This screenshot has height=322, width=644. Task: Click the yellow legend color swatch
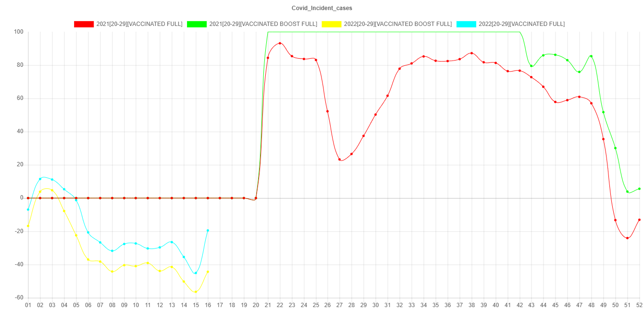(331, 24)
